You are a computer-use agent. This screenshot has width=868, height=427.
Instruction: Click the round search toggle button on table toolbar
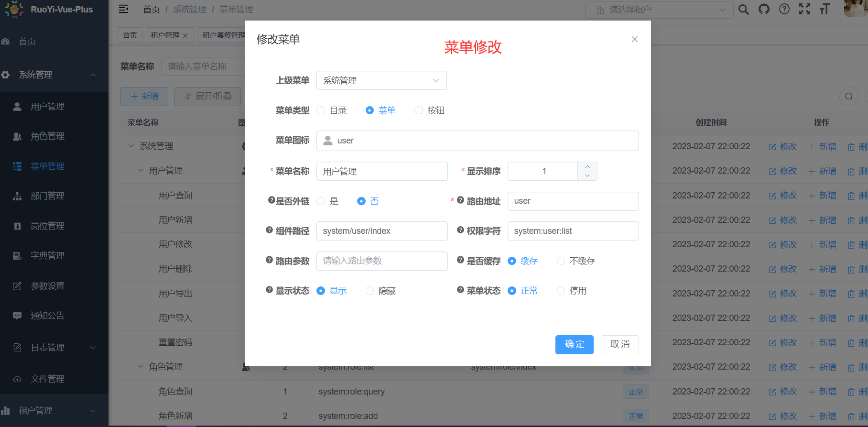[849, 97]
